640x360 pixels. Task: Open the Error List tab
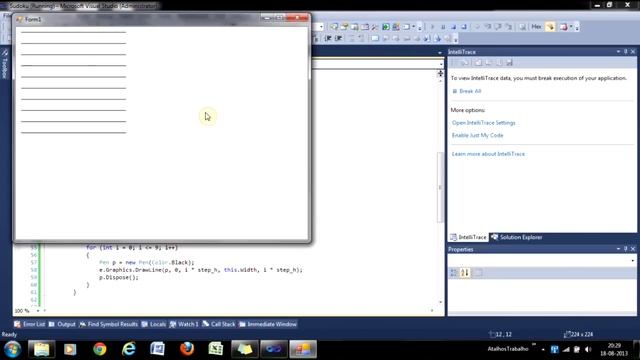point(29,324)
